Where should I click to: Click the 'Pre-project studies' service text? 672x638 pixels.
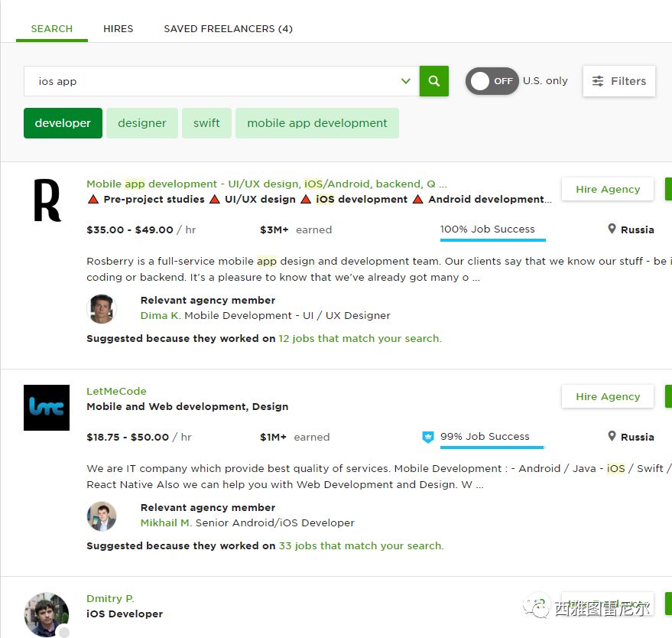pyautogui.click(x=154, y=200)
